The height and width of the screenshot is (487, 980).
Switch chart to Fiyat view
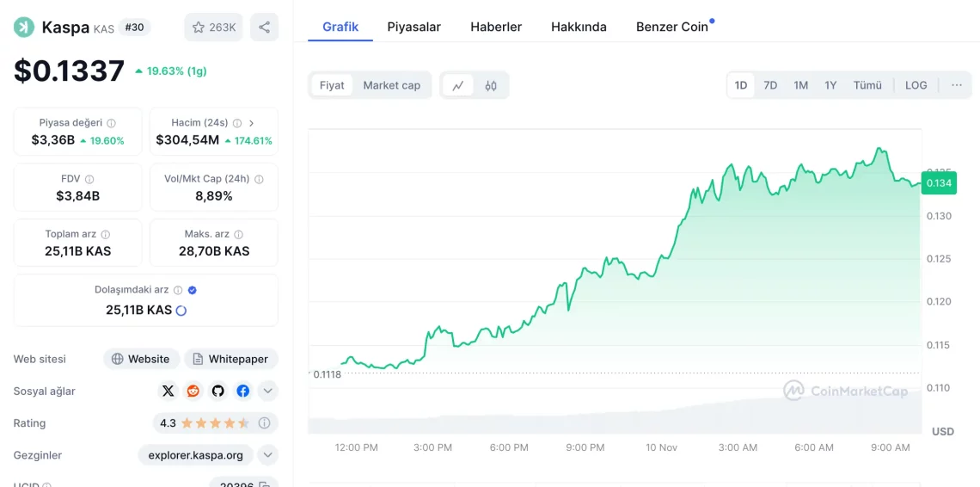point(332,85)
